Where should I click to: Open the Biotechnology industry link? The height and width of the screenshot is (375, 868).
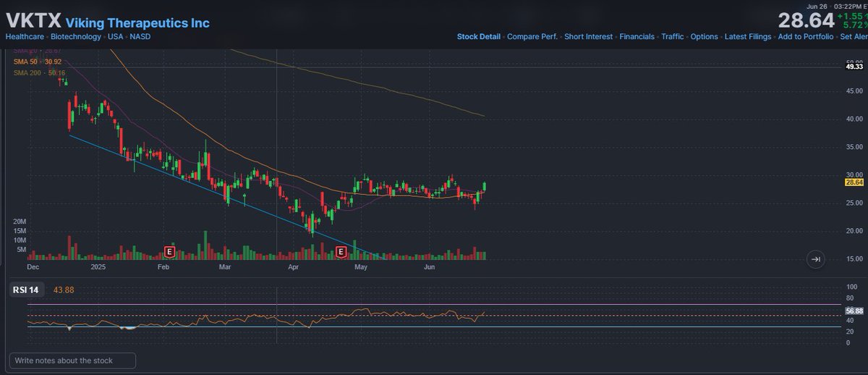point(77,36)
